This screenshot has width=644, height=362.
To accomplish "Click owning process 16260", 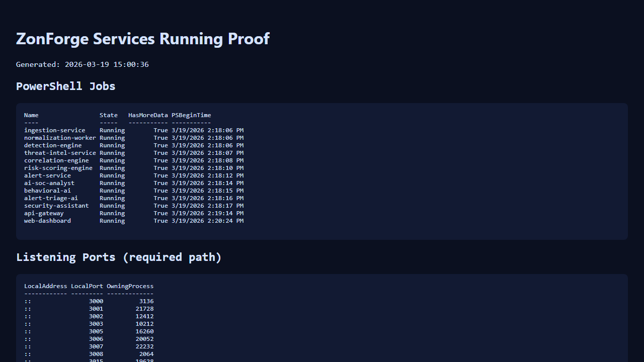I will [145, 331].
